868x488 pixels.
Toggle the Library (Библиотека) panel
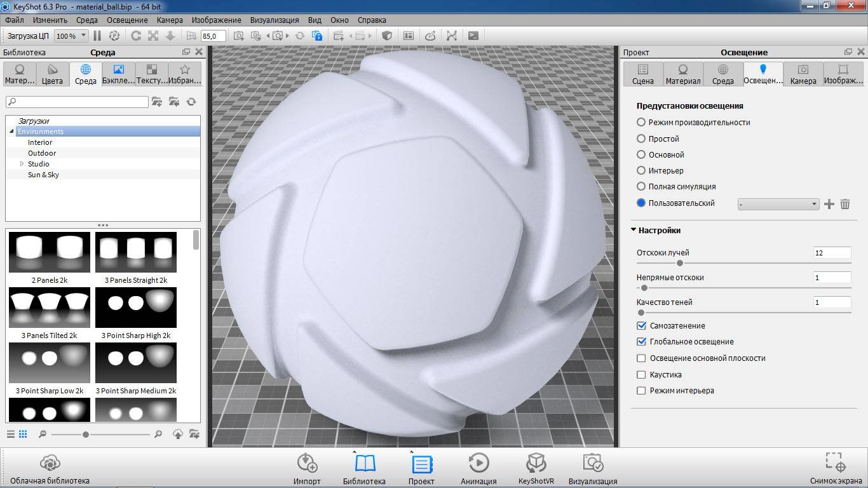[364, 469]
